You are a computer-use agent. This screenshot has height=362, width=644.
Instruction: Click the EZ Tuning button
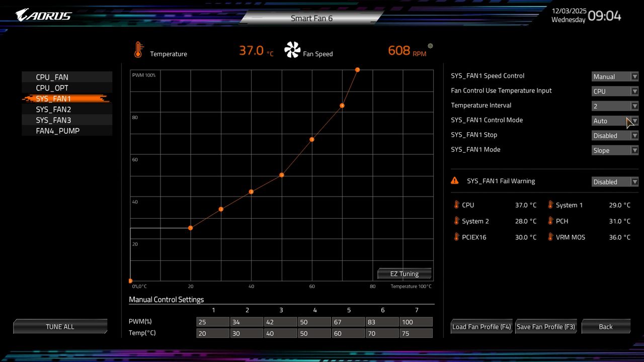point(404,274)
